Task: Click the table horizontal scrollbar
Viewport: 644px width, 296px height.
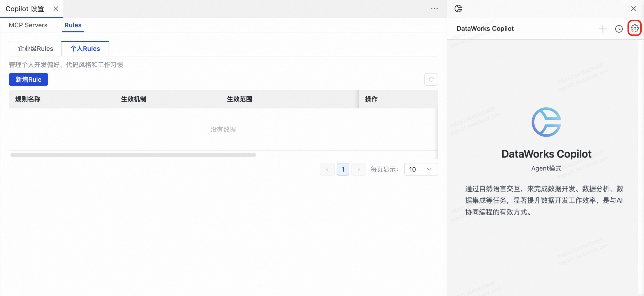Action: coord(133,155)
